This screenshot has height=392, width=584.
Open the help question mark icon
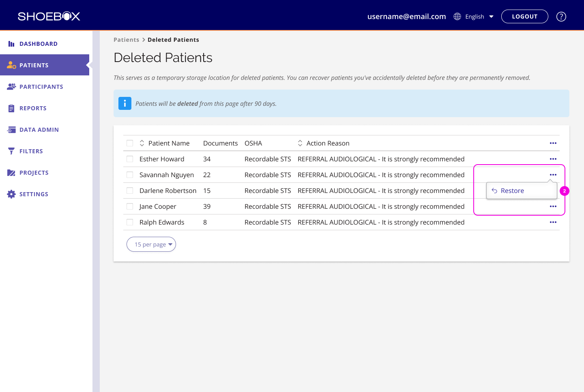[x=561, y=17]
